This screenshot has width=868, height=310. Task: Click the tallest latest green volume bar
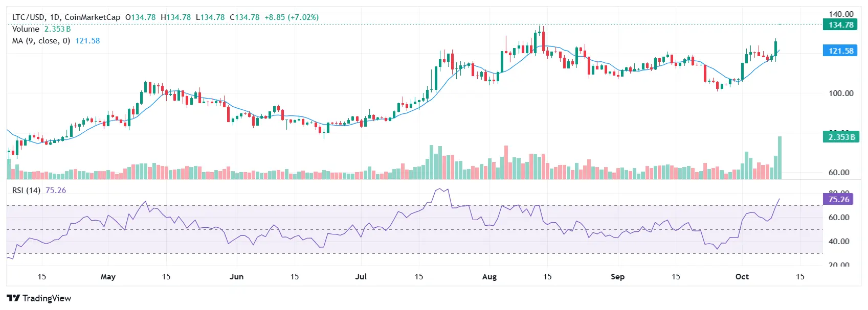click(780, 158)
